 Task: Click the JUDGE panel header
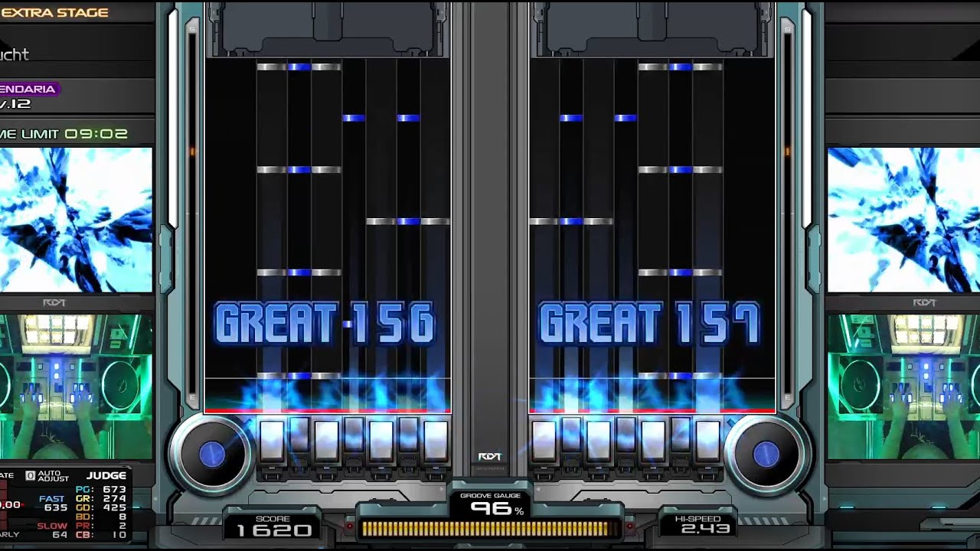[x=106, y=476]
